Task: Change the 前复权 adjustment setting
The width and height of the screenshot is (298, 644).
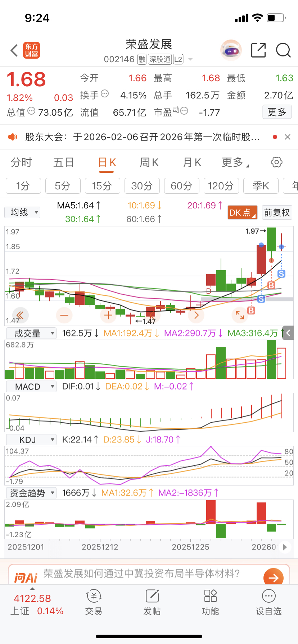Action: (x=277, y=212)
